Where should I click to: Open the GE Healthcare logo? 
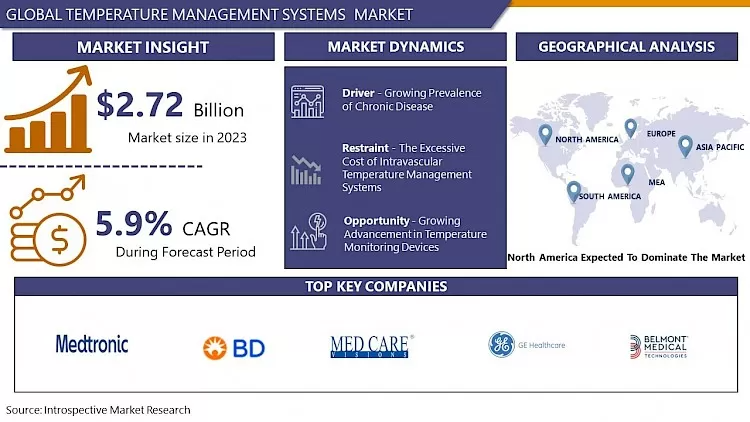pyautogui.click(x=527, y=345)
